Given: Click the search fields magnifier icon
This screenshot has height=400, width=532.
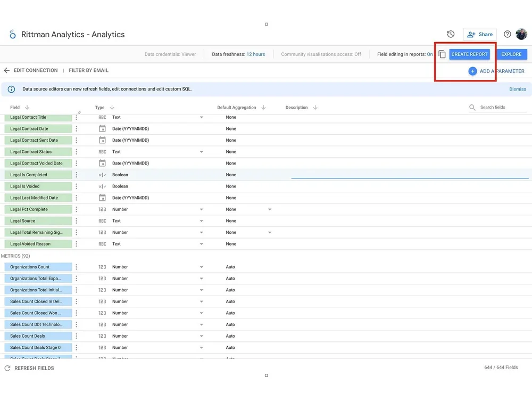Looking at the screenshot, I should point(472,107).
